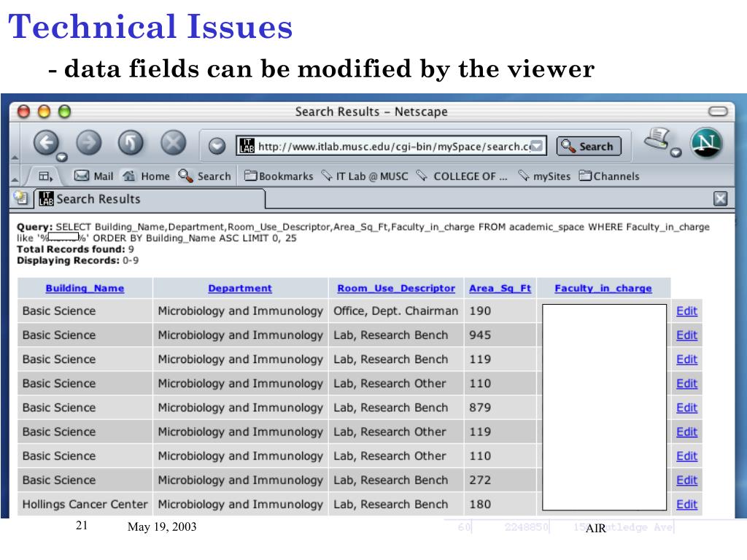The width and height of the screenshot is (747, 560).
Task: Close the tab with the X button
Action: (x=720, y=198)
